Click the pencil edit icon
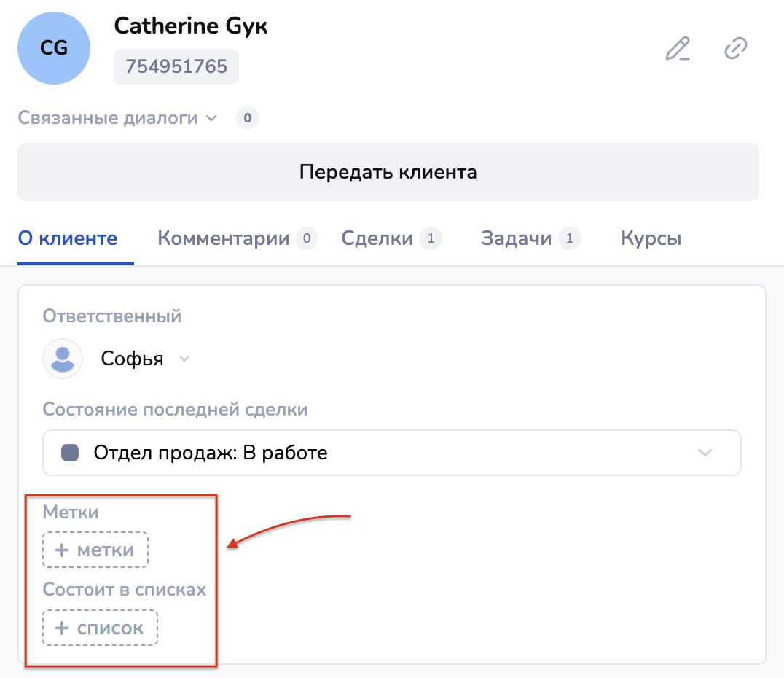Screen dimensions: 784x678 pos(678,49)
